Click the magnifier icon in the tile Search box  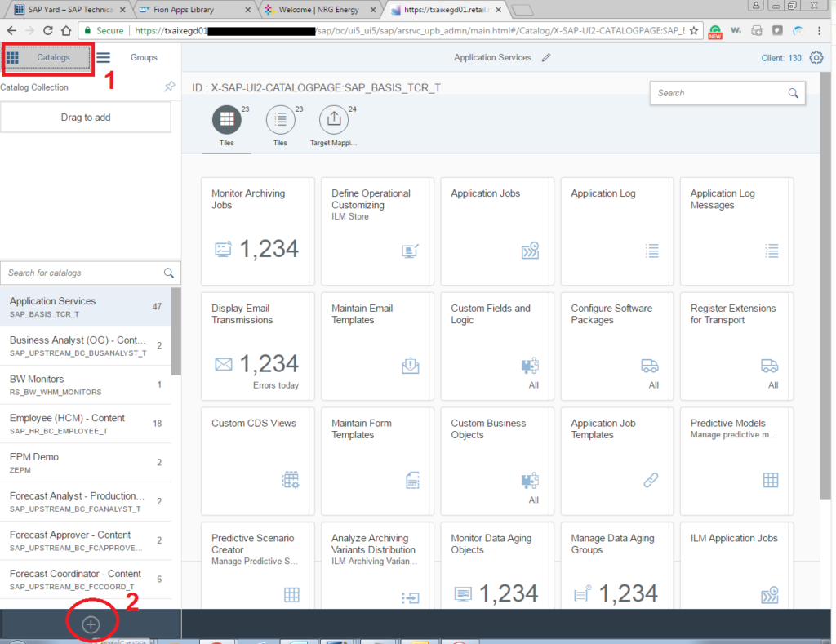click(794, 93)
